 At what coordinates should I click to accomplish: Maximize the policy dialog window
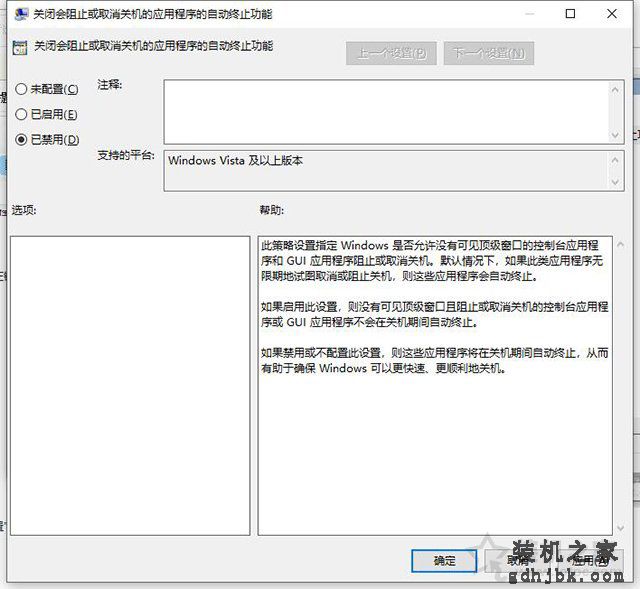pyautogui.click(x=570, y=14)
